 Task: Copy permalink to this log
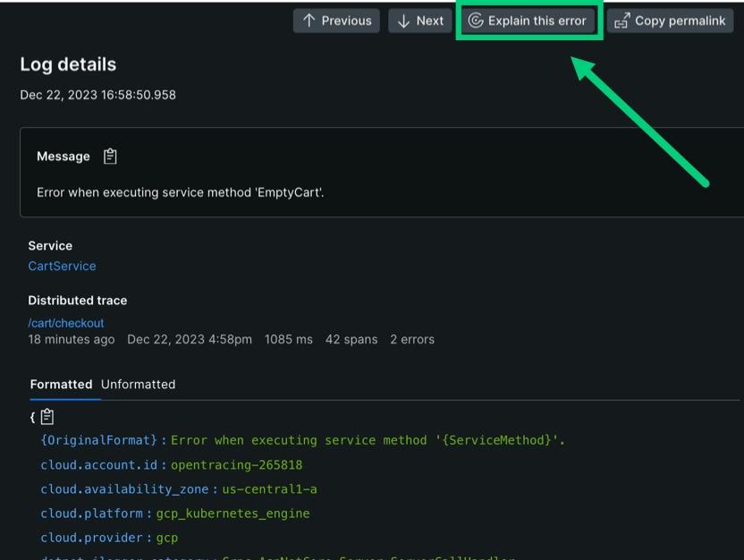pos(670,21)
